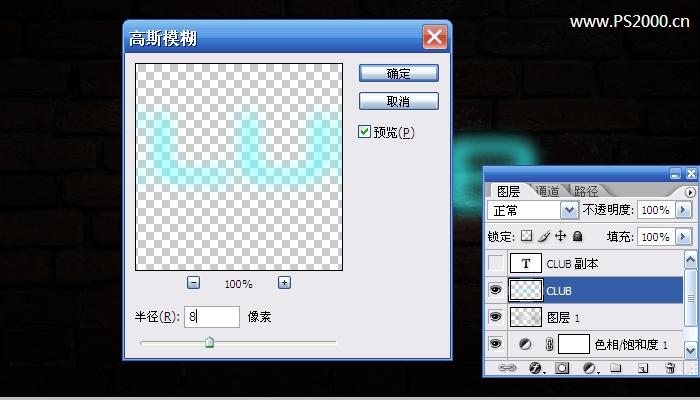
Task: Select the CLUB 副本 layer name
Action: pyautogui.click(x=572, y=264)
